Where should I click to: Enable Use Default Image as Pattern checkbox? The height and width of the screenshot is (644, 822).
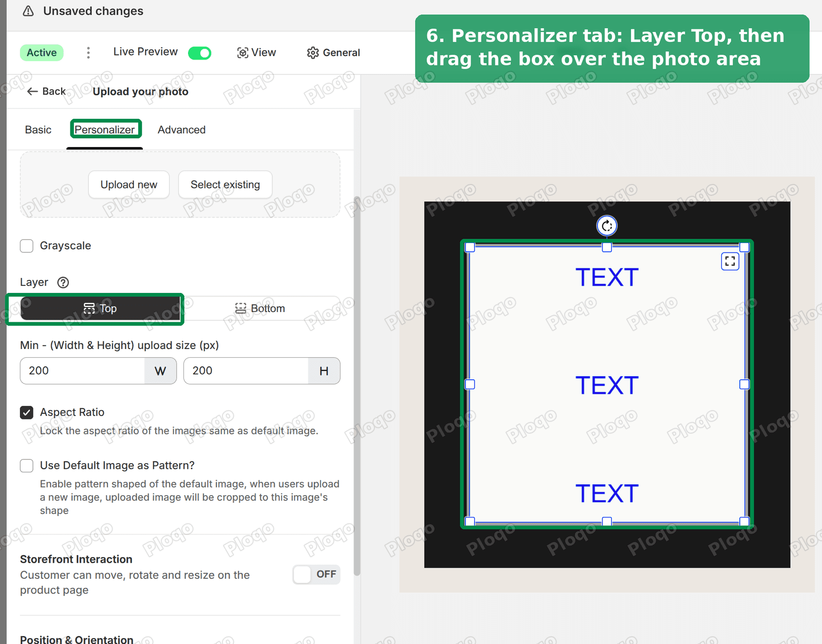[x=27, y=466]
